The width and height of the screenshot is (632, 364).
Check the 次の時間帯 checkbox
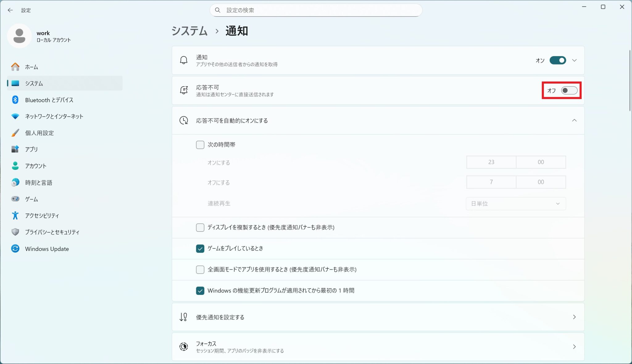pos(200,145)
